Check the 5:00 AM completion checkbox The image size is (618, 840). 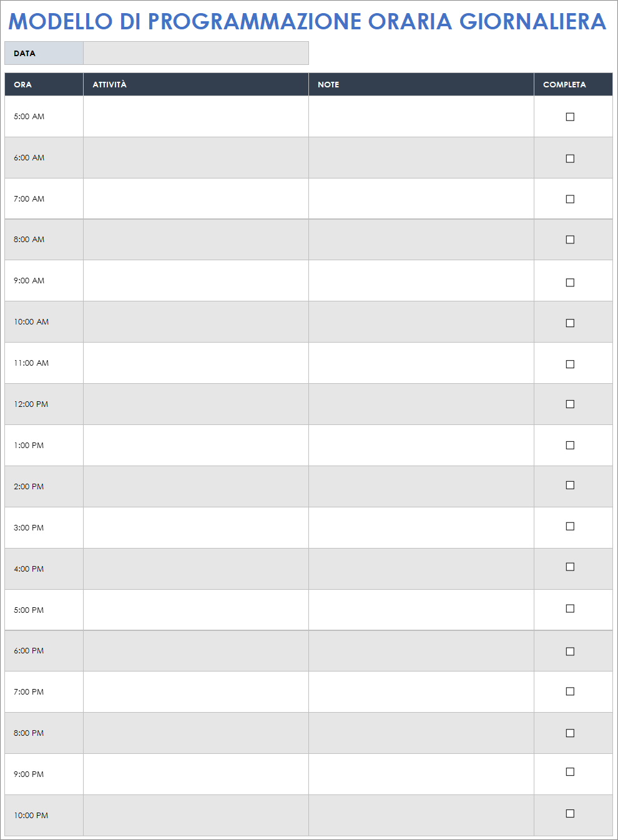(570, 117)
